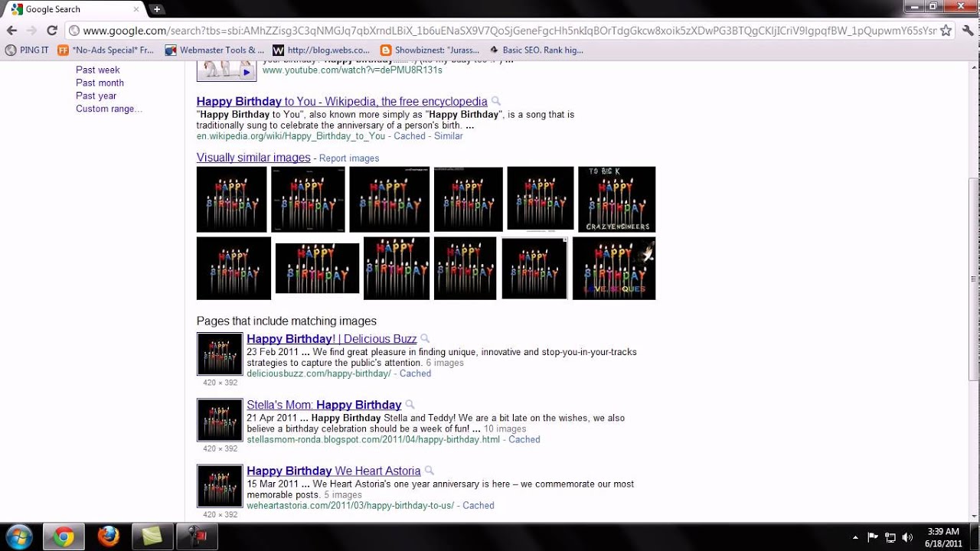Preview magnifier icon beside We Heart Astoria
980x551 pixels.
tap(429, 471)
